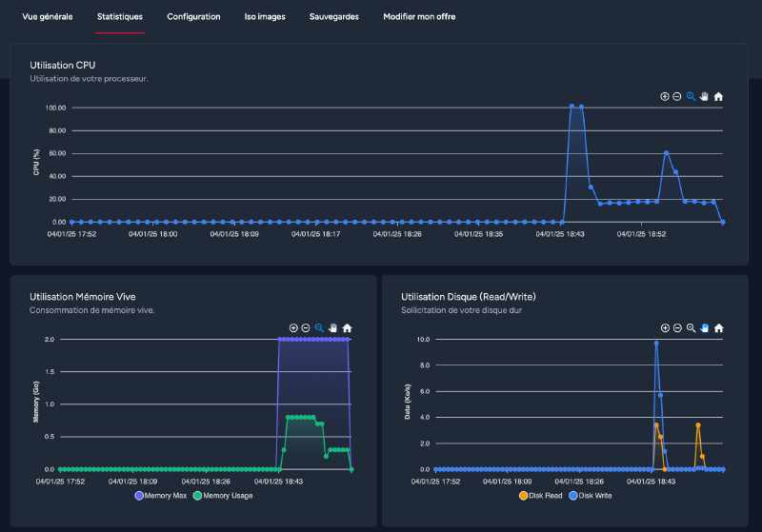
Task: Activate the pan hand tool on CPU chart
Action: [705, 96]
